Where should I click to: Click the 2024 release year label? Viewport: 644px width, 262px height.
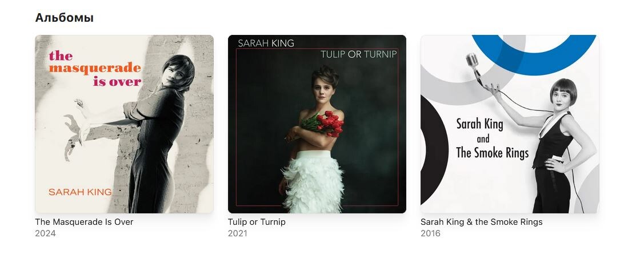tap(45, 233)
